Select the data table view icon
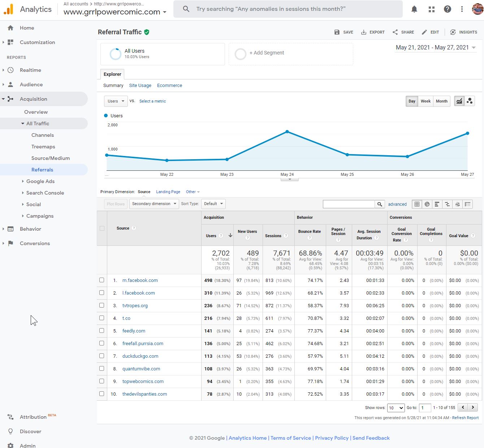This screenshot has height=448, width=484. [x=417, y=204]
